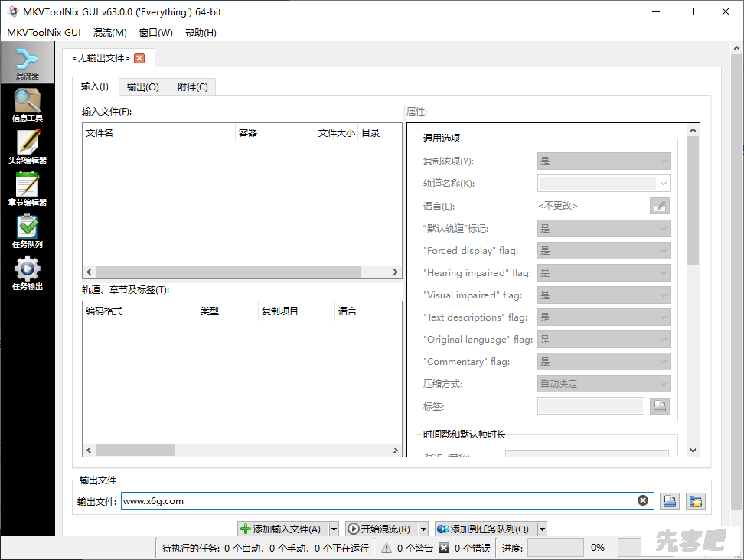Screen dimensions: 744x560
Task: Click the 添加输入文件(A) button
Action: [282, 529]
